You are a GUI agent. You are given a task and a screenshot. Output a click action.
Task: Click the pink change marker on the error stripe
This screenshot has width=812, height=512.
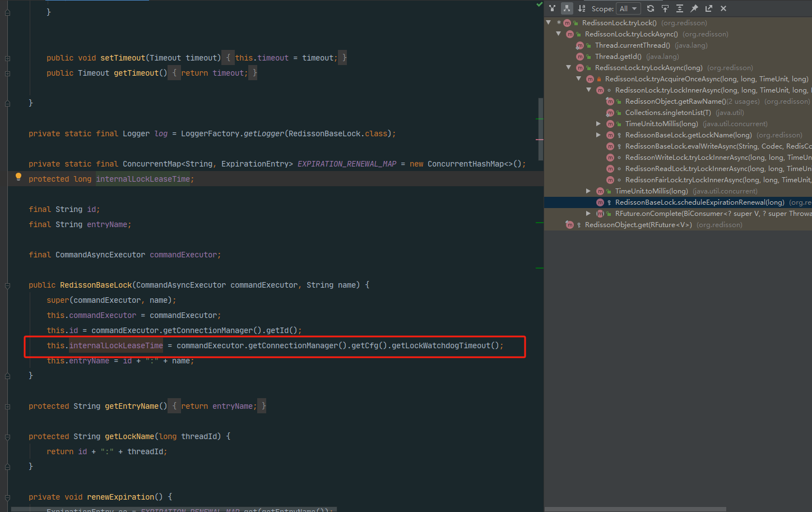coord(540,140)
